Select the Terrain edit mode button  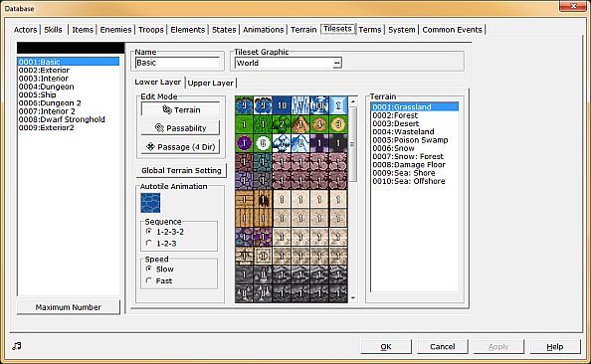pyautogui.click(x=180, y=109)
